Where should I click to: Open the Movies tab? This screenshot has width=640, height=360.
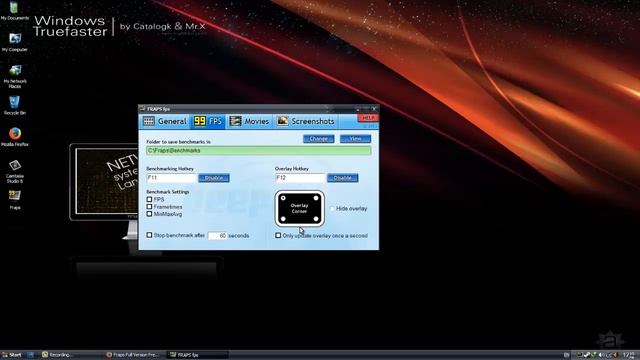point(249,121)
